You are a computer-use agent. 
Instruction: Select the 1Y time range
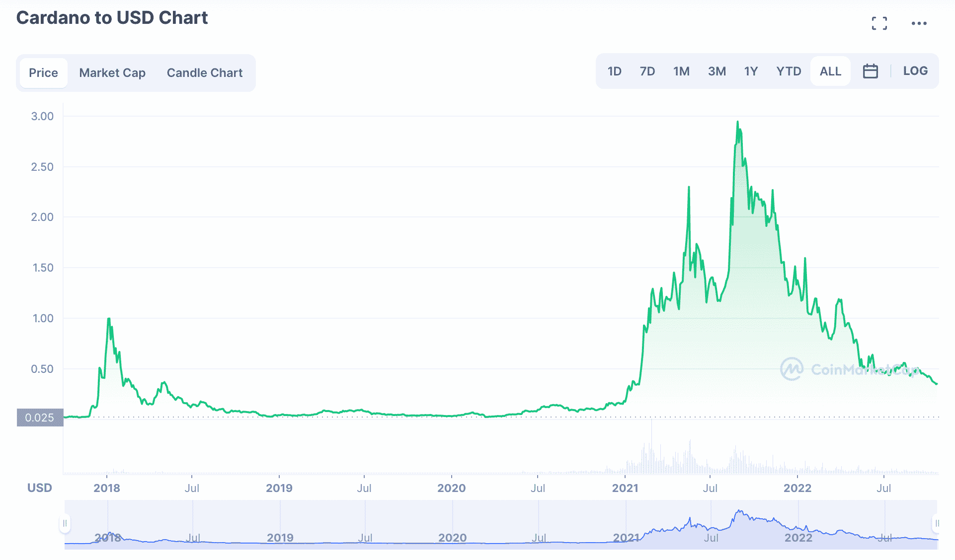[x=751, y=71]
